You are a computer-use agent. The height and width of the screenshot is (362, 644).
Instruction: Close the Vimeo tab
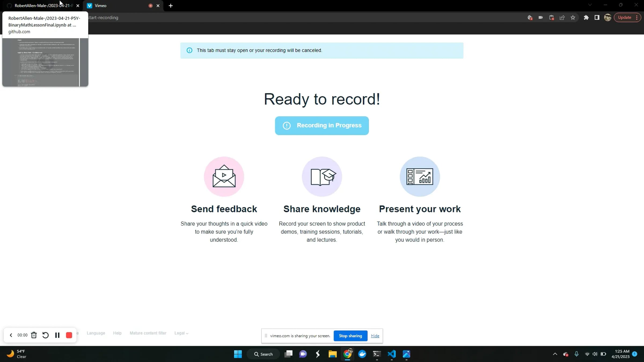(x=158, y=6)
